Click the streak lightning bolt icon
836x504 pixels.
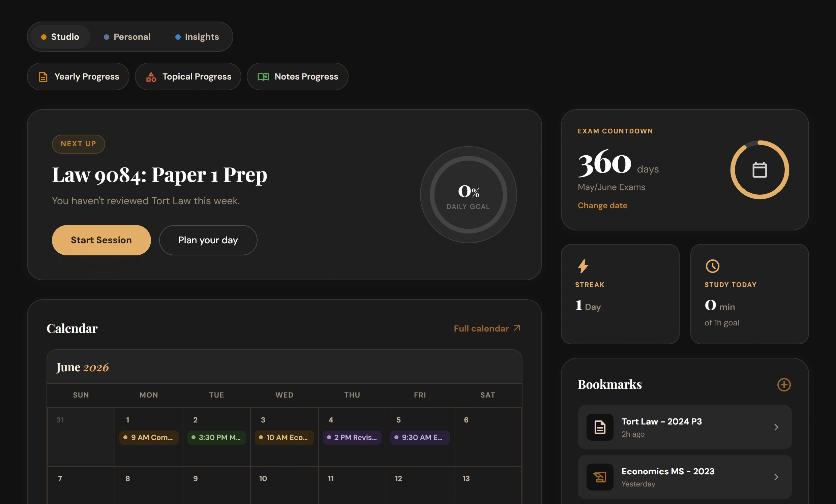pos(583,266)
